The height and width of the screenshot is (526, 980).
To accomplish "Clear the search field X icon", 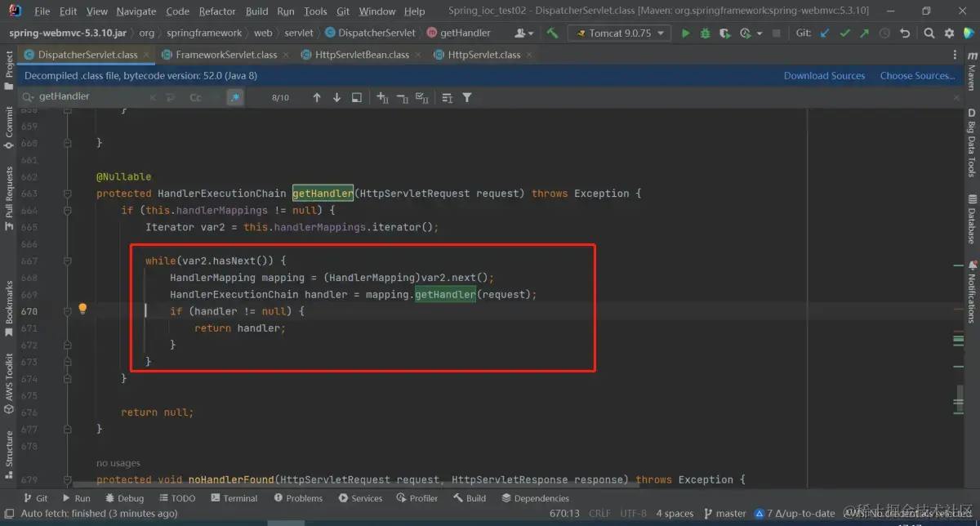I will 152,97.
